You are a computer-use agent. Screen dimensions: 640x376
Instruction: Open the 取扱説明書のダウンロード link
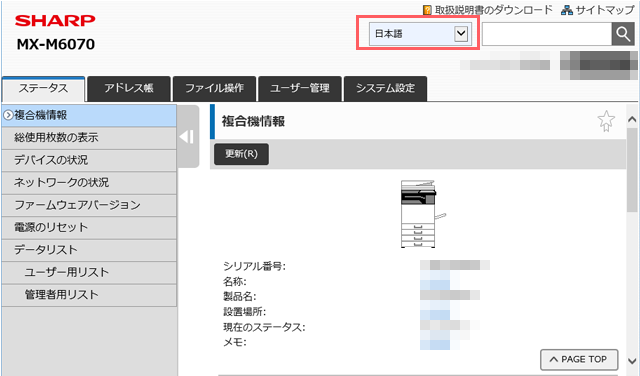(x=493, y=10)
